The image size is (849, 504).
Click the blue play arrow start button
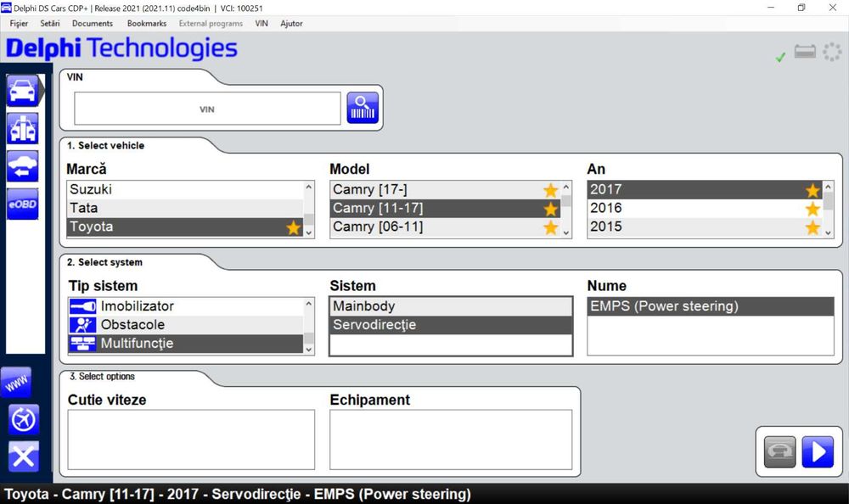818,451
